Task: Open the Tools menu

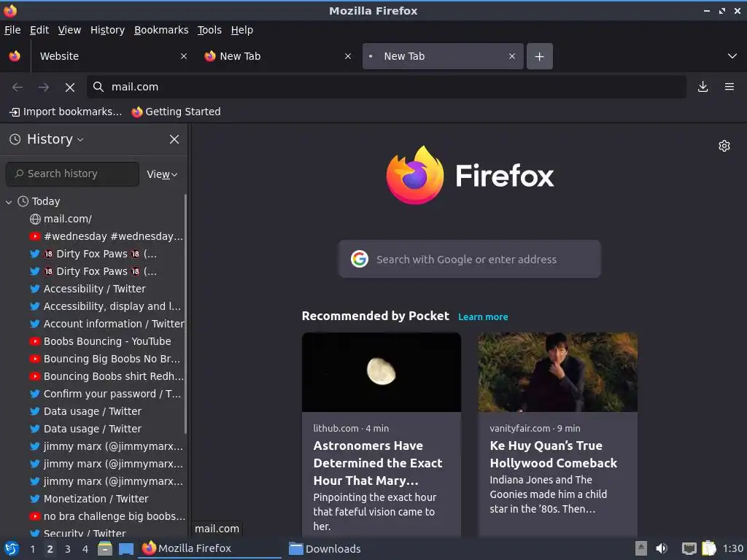Action: tap(209, 30)
